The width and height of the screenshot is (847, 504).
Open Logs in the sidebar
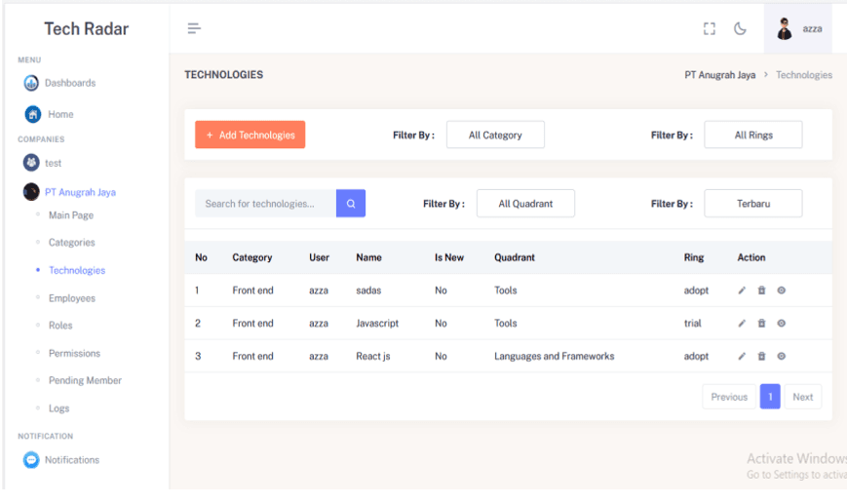(x=58, y=408)
